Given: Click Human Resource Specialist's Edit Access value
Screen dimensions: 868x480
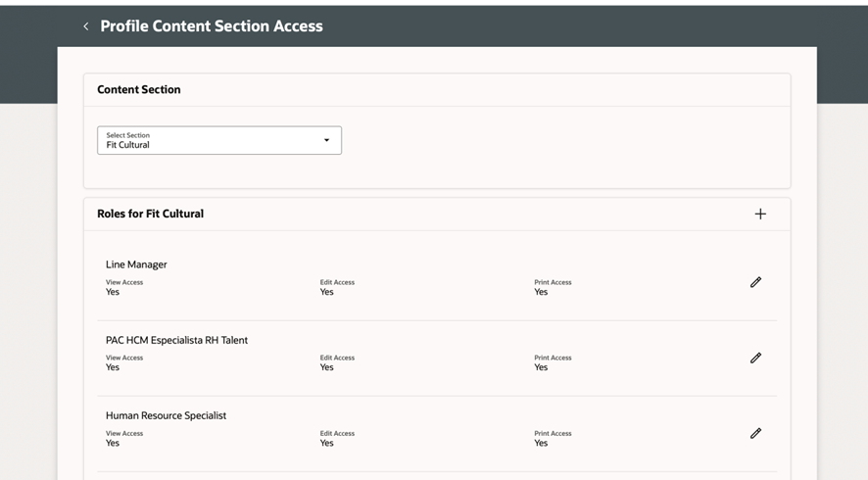Looking at the screenshot, I should [326, 443].
